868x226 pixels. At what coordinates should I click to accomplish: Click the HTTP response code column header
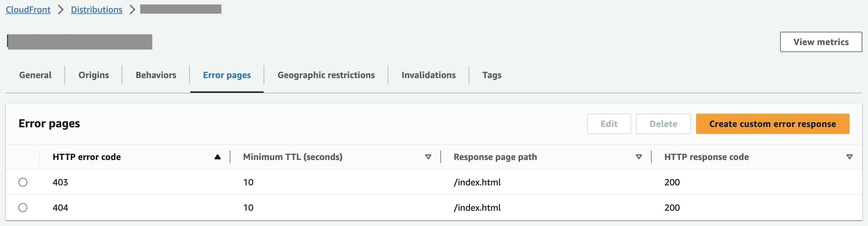[706, 157]
